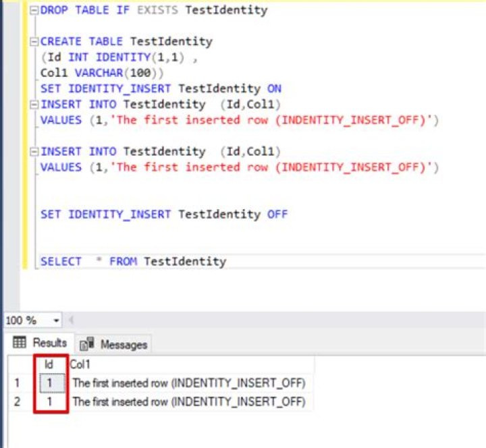This screenshot has width=486, height=448.
Task: Click the SET IDENTITY_INSERT TestIdentity OFF line
Action: coord(163,215)
